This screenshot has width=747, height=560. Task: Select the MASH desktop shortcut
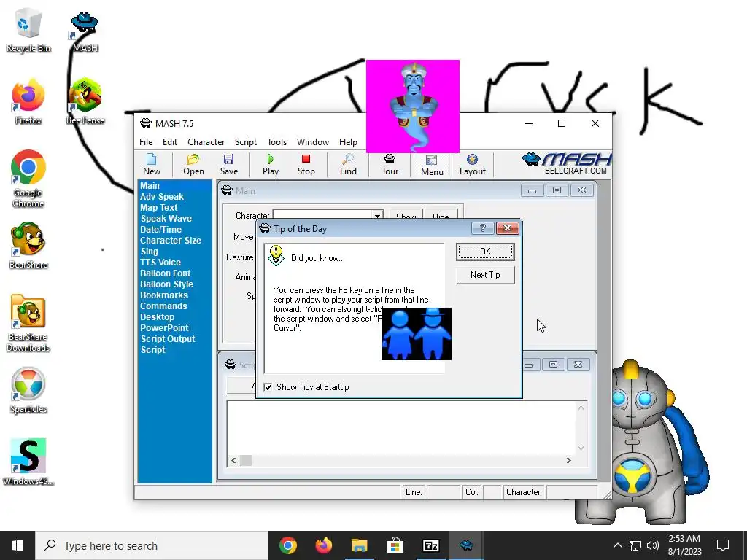pyautogui.click(x=85, y=31)
